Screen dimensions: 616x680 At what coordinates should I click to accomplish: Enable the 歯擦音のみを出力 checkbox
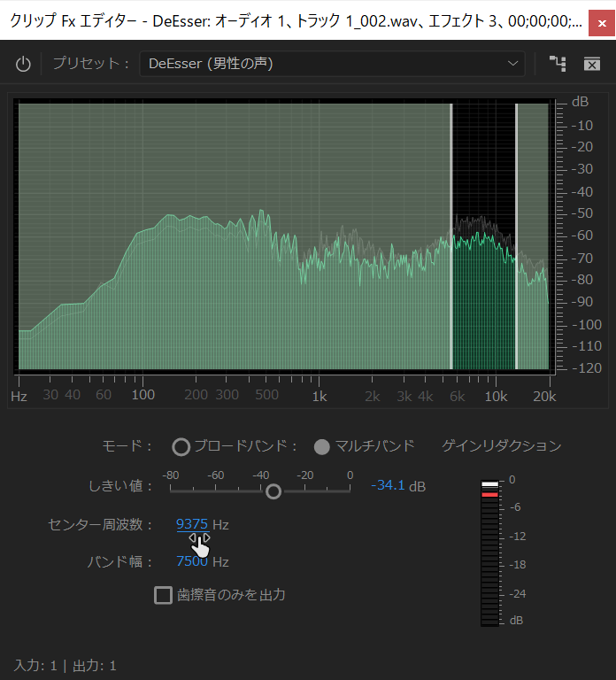(x=163, y=595)
